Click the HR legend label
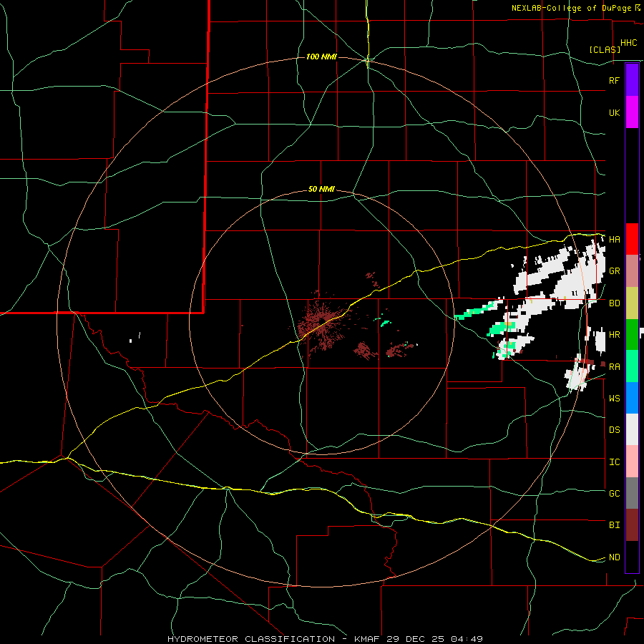This screenshot has height=644, width=644. pyautogui.click(x=614, y=335)
